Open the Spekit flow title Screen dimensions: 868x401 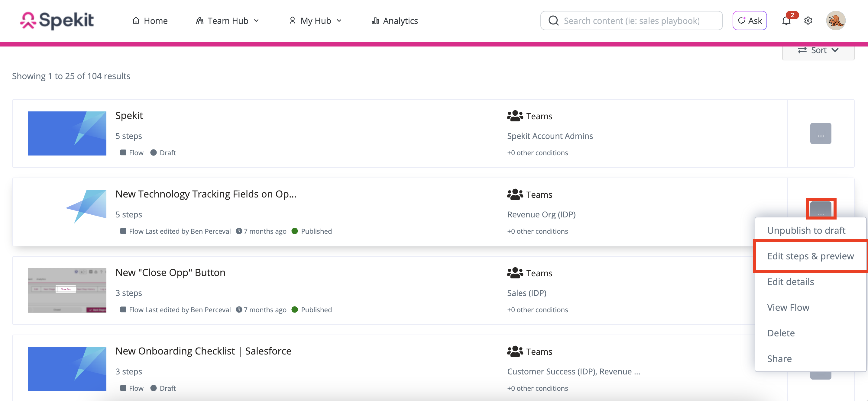129,115
